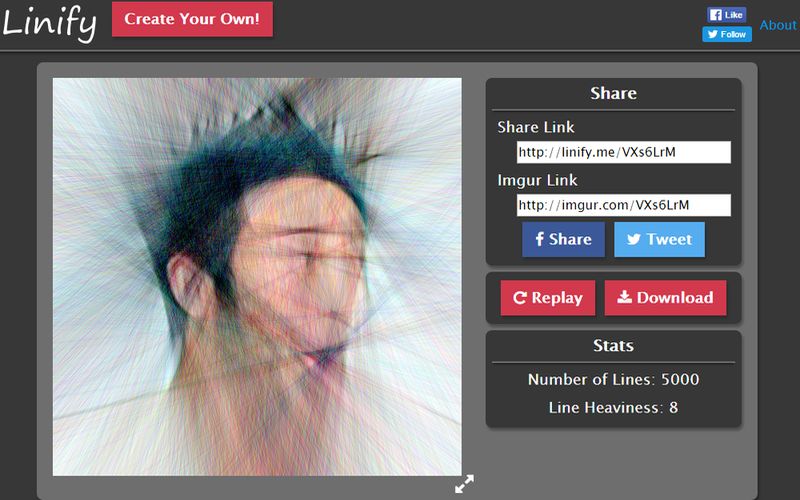Click the Linify logo
Viewport: 800px width, 500px height.
[x=49, y=23]
